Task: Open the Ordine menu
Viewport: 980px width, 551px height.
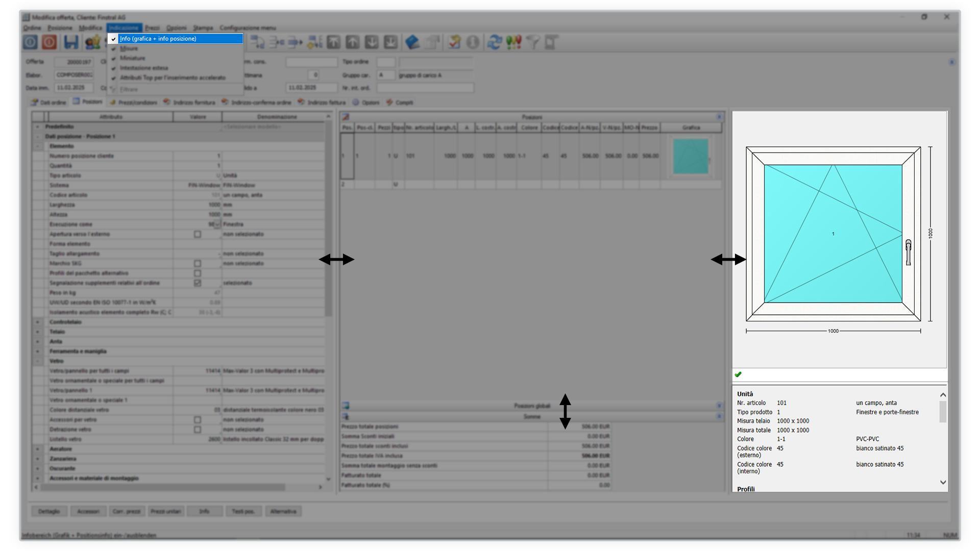Action: click(x=32, y=28)
